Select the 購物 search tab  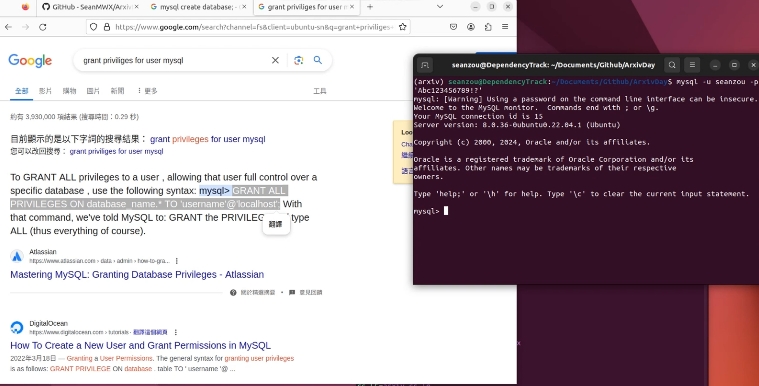(x=69, y=91)
